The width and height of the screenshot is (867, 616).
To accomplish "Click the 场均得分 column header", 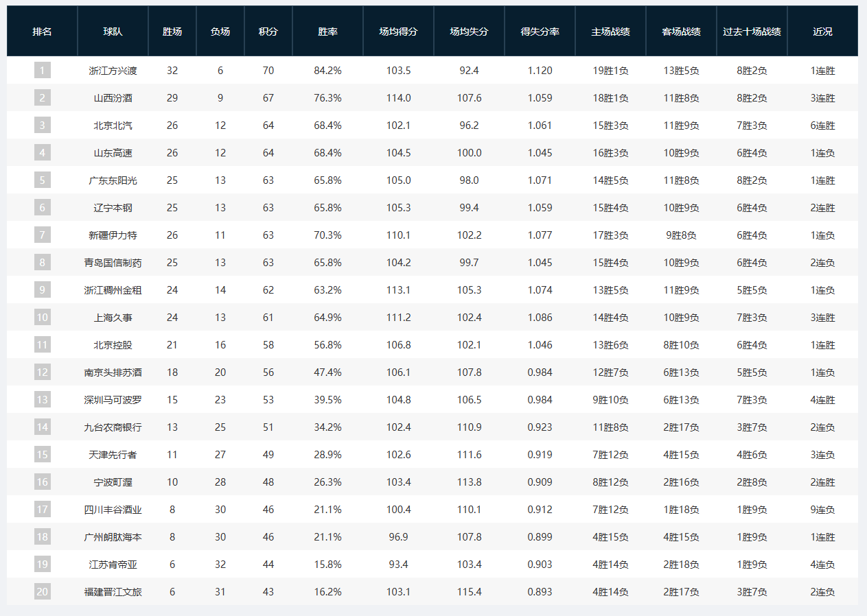I will (x=398, y=32).
